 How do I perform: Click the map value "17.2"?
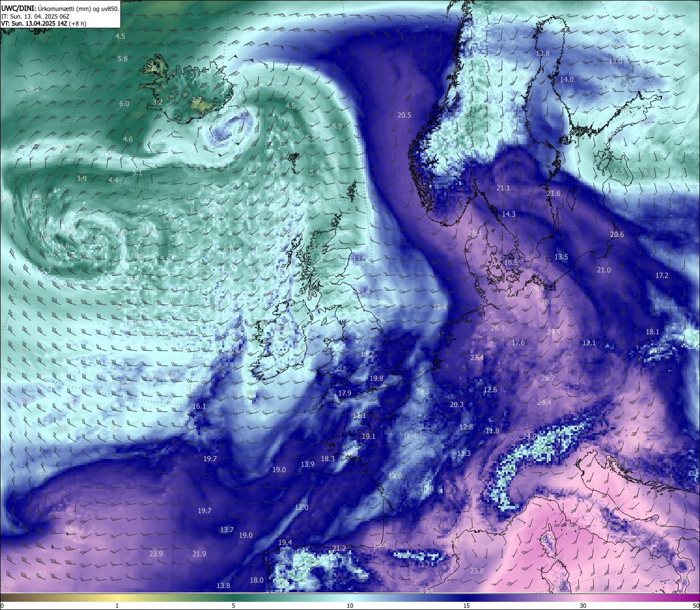coord(662,275)
